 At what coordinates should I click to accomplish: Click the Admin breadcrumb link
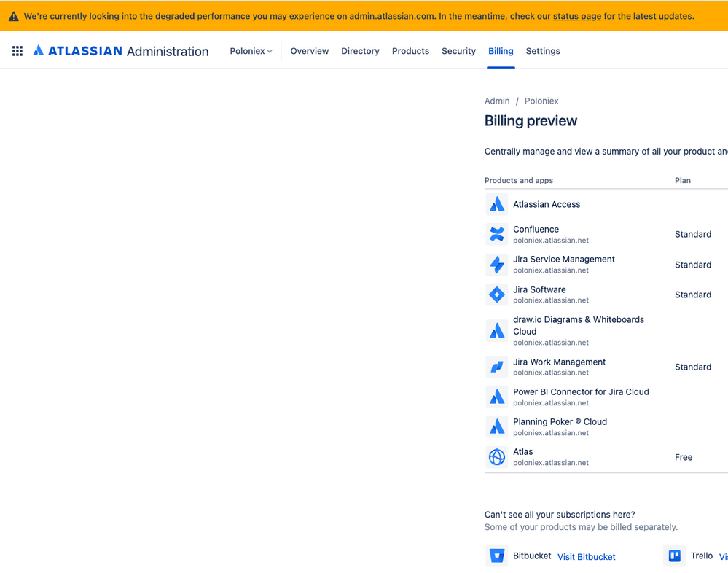(x=497, y=101)
